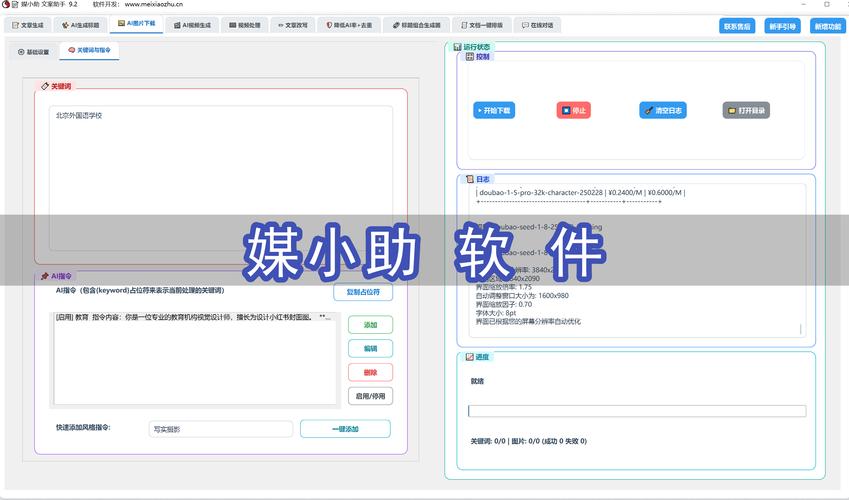Click the 界面已根据您的屏幕分辨率自动优化 log line

(528, 322)
